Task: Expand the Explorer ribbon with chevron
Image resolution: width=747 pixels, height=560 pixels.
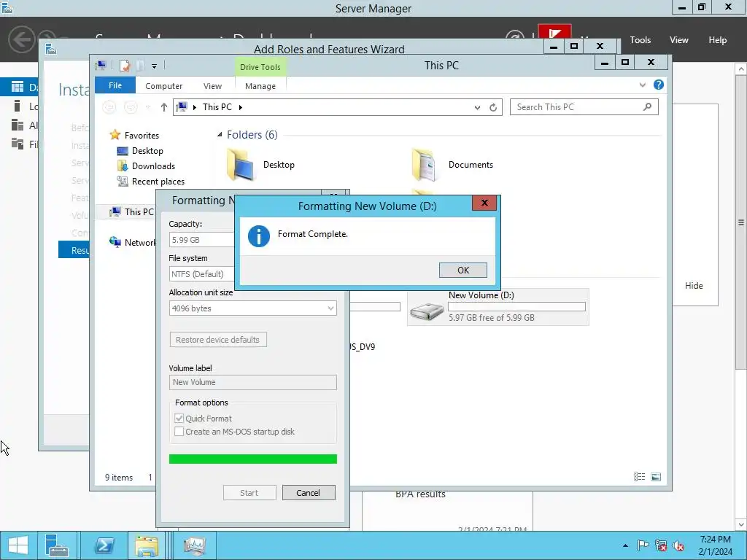Action: tap(642, 85)
